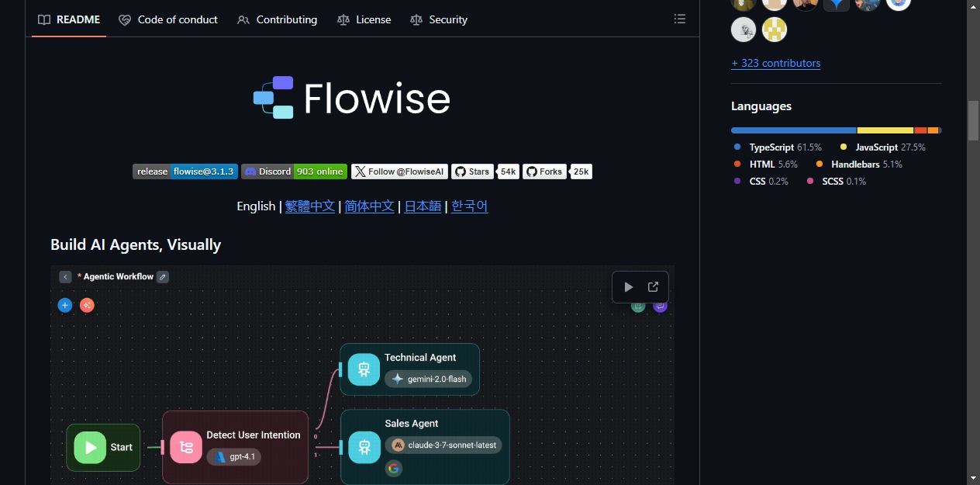Click the gemini-2.0-flash model chip
The width and height of the screenshot is (980, 485).
[x=429, y=379]
